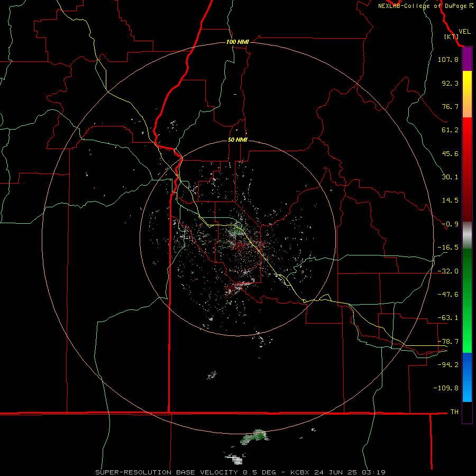Click the 45.6 velocity scale label
The width and height of the screenshot is (476, 476).
(450, 153)
